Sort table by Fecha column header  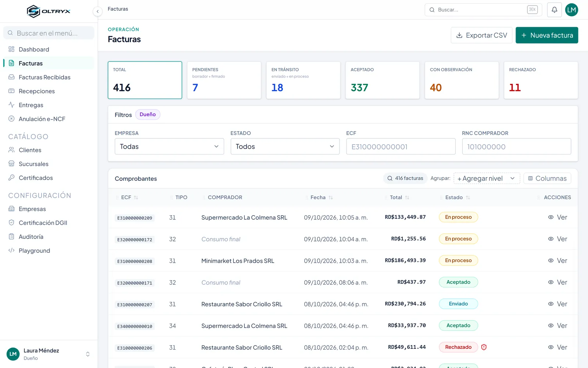322,198
